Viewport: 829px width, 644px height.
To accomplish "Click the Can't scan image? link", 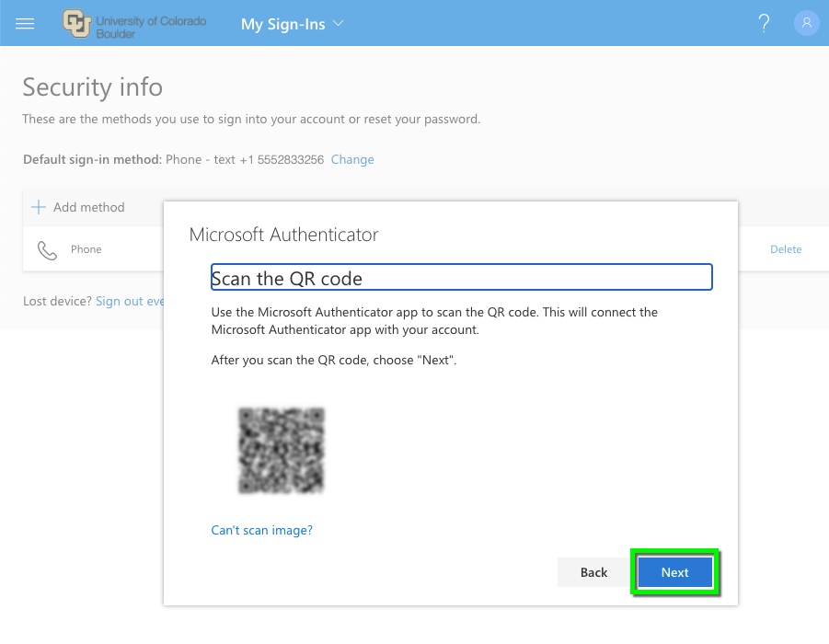I will tap(261, 530).
